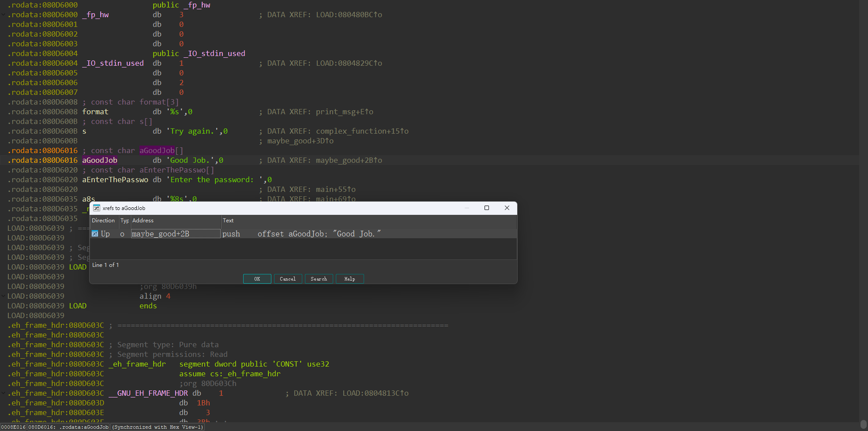Screen dimensions: 868x431
Task: Sort xrefs by the Typ column header
Action: (x=125, y=221)
